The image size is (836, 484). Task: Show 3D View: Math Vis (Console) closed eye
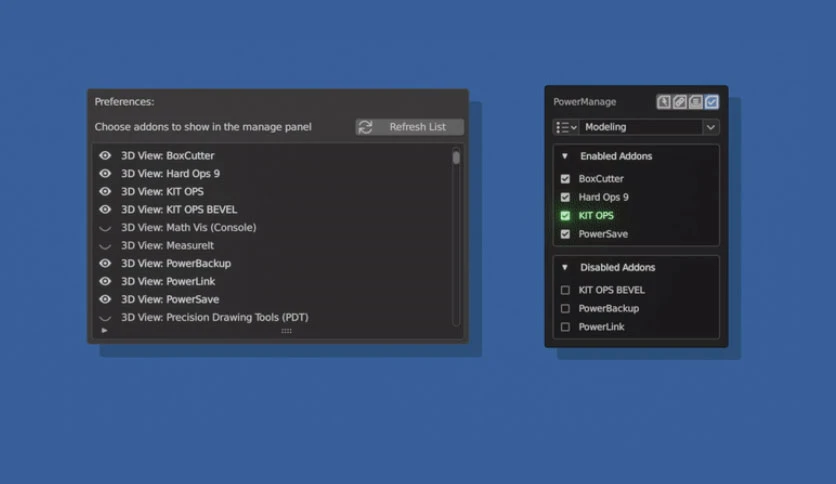[x=105, y=228]
